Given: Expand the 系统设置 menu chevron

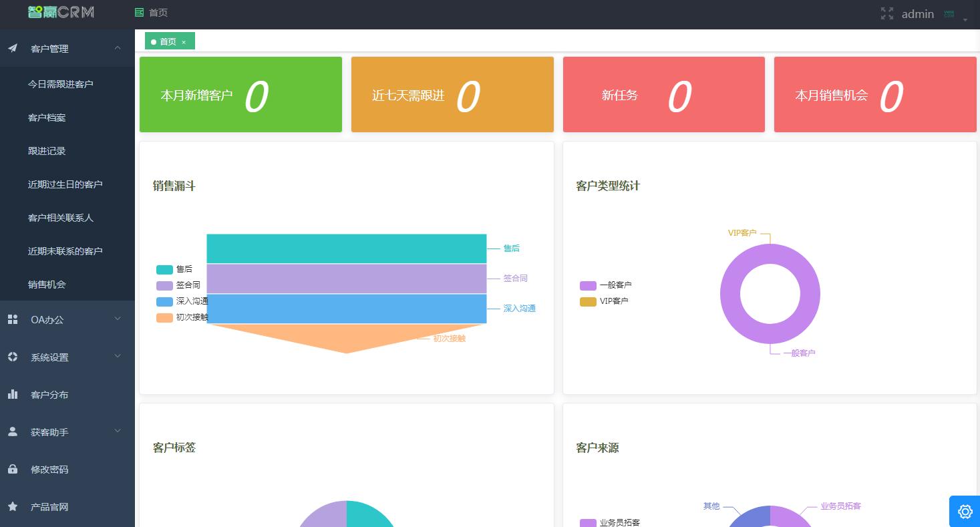Looking at the screenshot, I should tap(118, 356).
